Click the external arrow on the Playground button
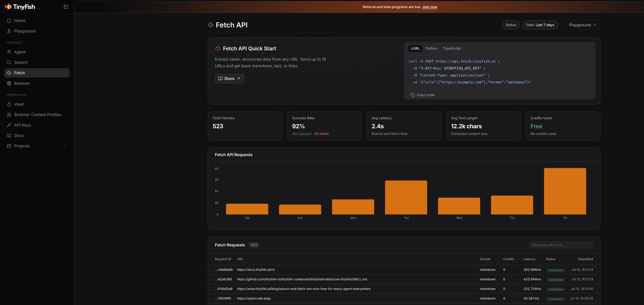 (x=595, y=25)
